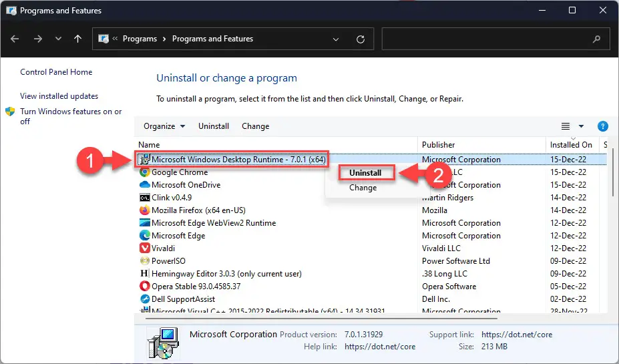The image size is (619, 364).
Task: Click the Microsoft OneDrive cloud icon
Action: 144,185
